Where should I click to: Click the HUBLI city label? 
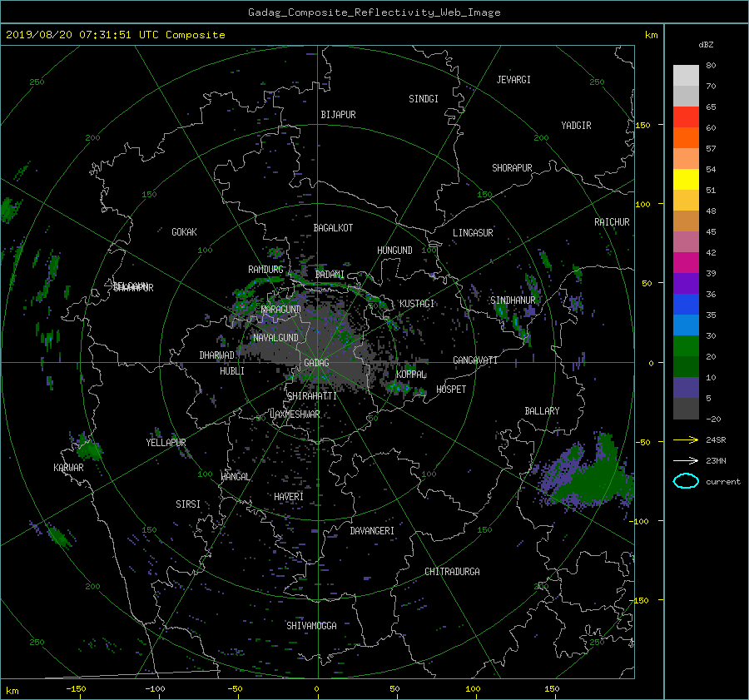tap(232, 371)
